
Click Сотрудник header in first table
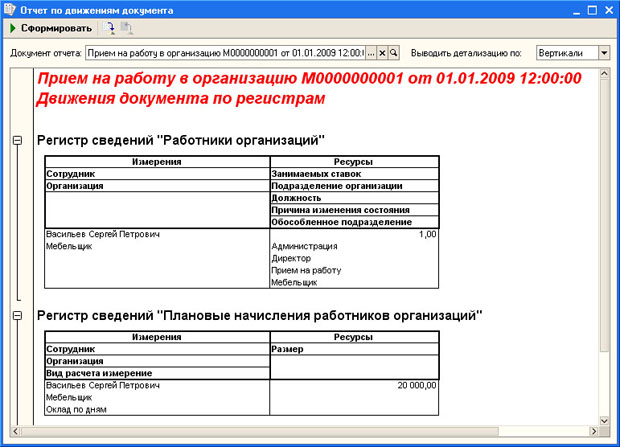[x=157, y=174]
